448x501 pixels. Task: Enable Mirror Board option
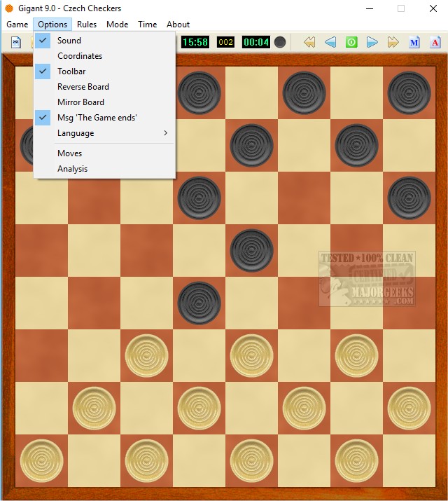pos(105,102)
